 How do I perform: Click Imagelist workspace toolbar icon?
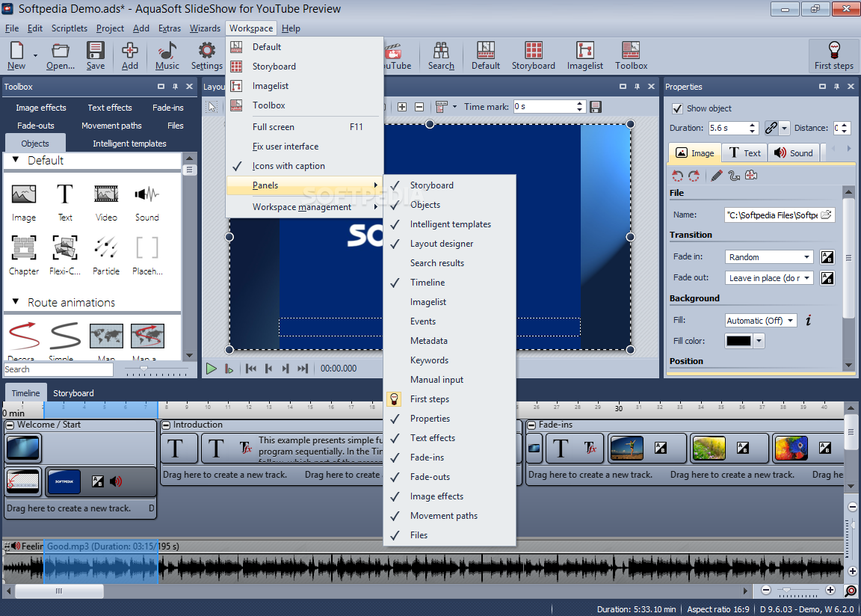tap(584, 55)
